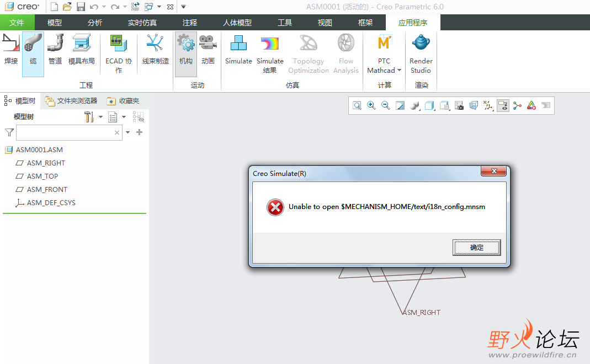590x364 pixels.
Task: Open model tree show list icon
Action: click(x=113, y=117)
